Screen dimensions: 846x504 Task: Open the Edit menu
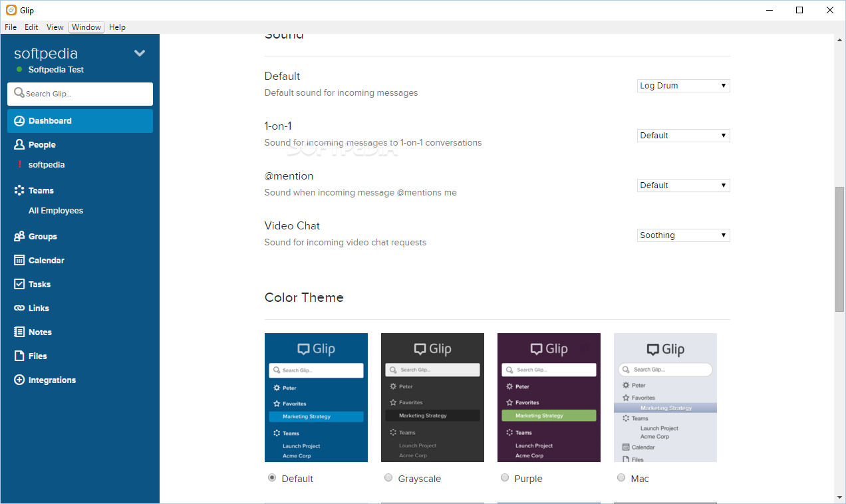[x=31, y=27]
